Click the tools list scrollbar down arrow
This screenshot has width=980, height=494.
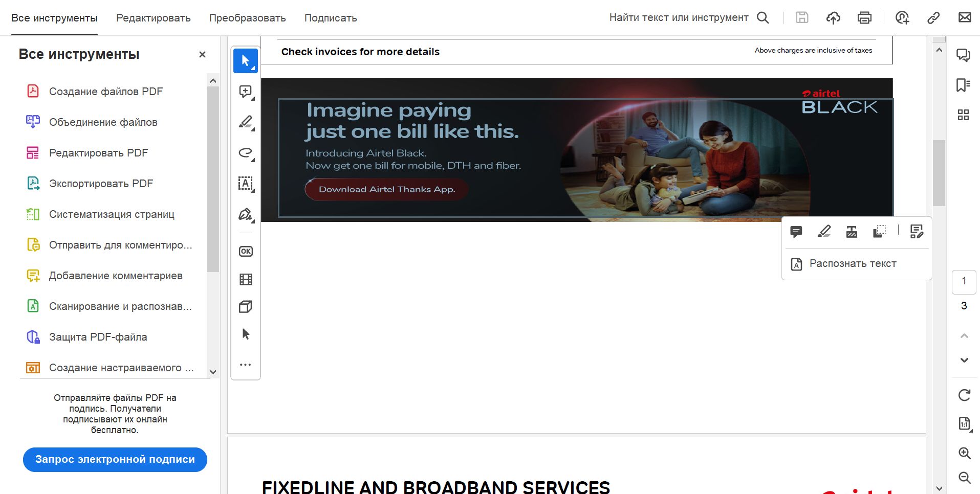(213, 372)
